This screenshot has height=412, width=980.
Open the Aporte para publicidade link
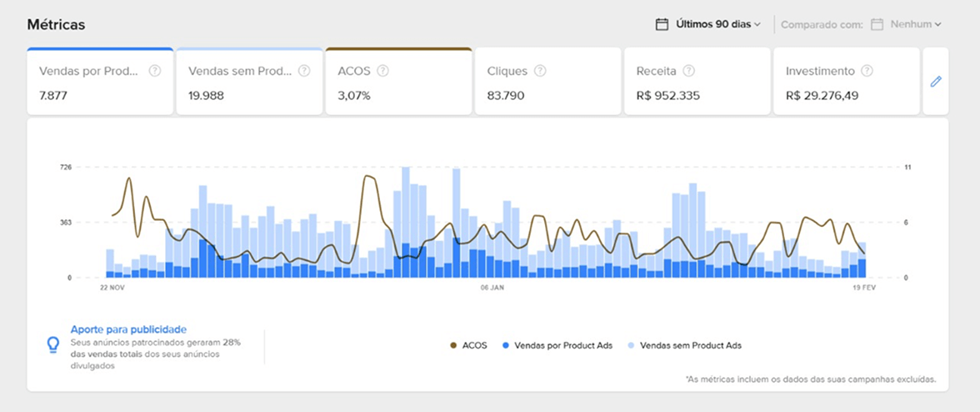(x=128, y=329)
